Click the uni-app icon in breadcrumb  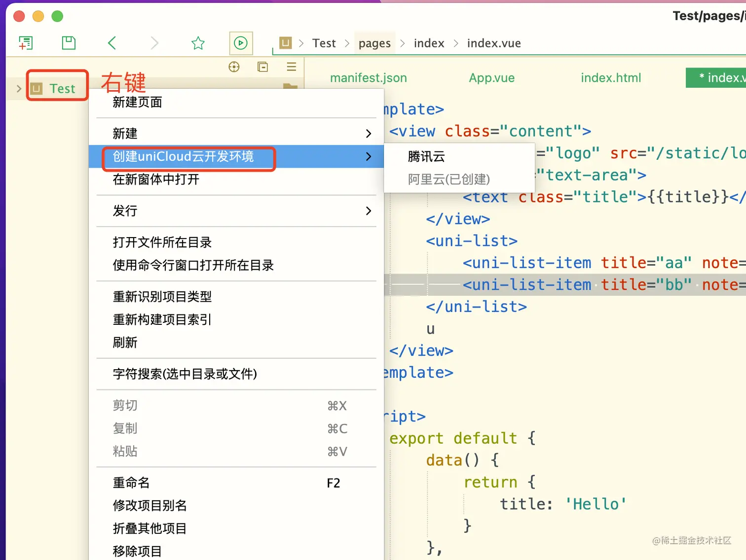click(x=285, y=43)
